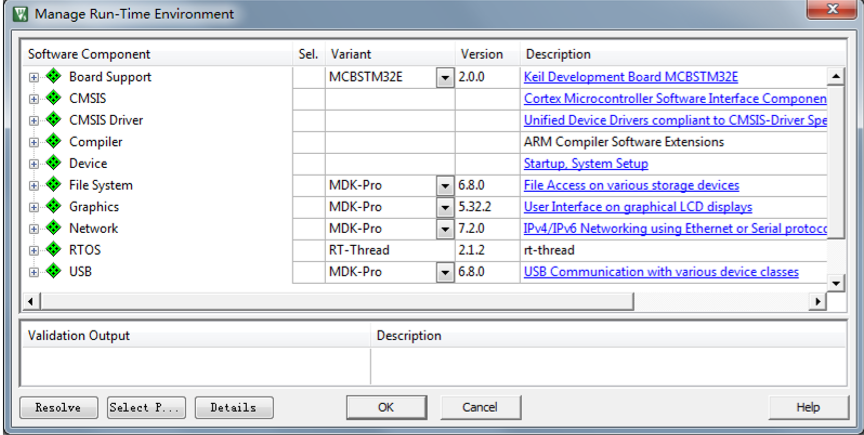The image size is (864, 435).
Task: Click the Version column header
Action: (488, 54)
